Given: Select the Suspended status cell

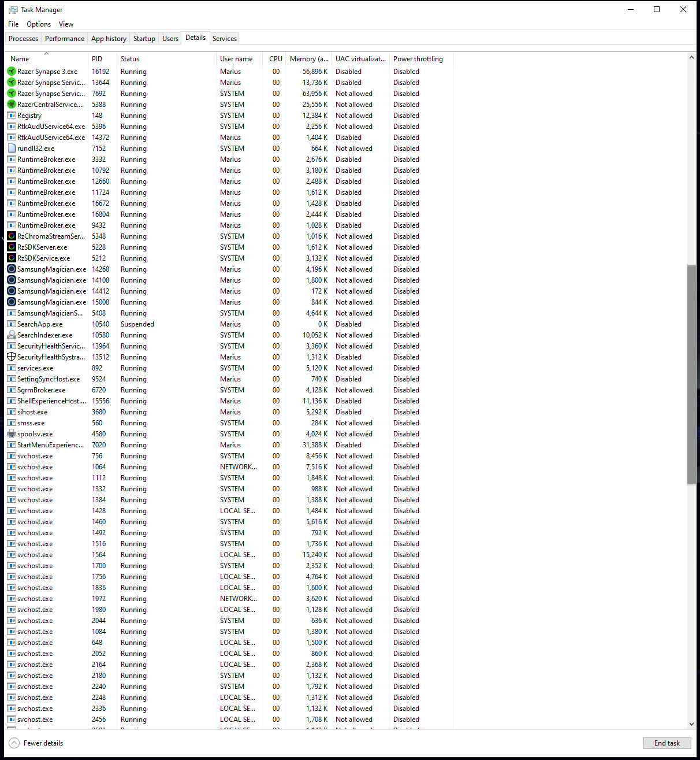Looking at the screenshot, I should pyautogui.click(x=137, y=324).
